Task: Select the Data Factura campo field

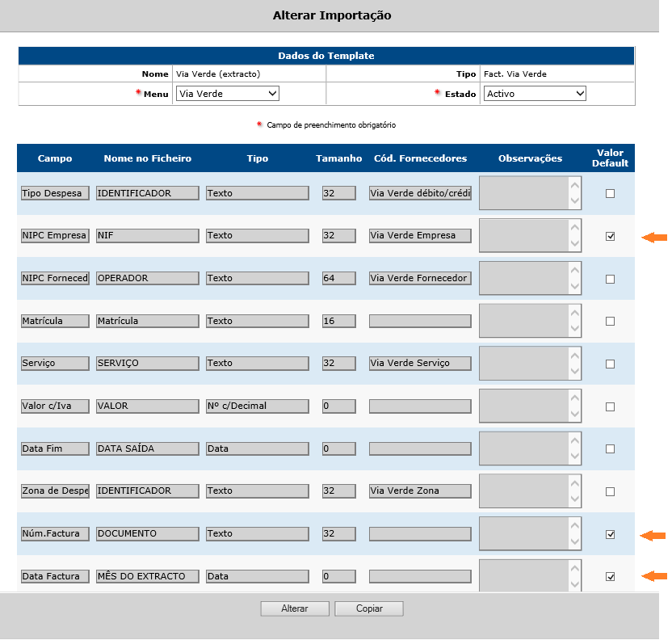Action: pos(55,576)
